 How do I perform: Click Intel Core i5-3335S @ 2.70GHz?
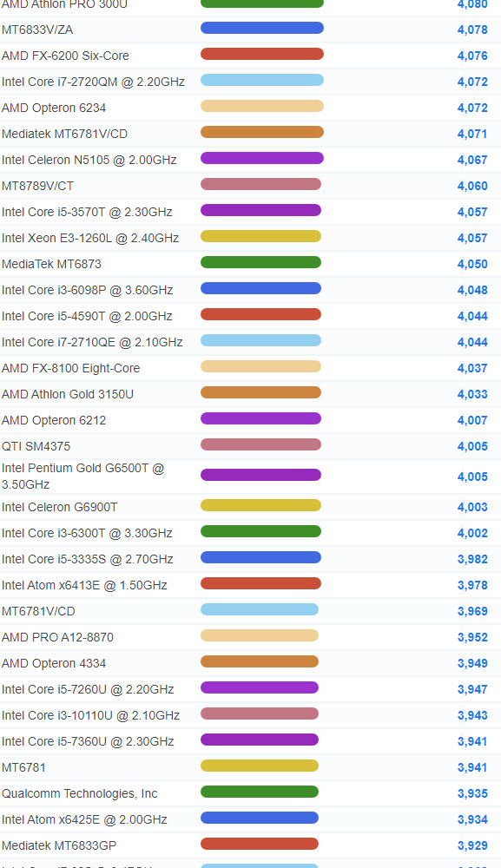(88, 559)
